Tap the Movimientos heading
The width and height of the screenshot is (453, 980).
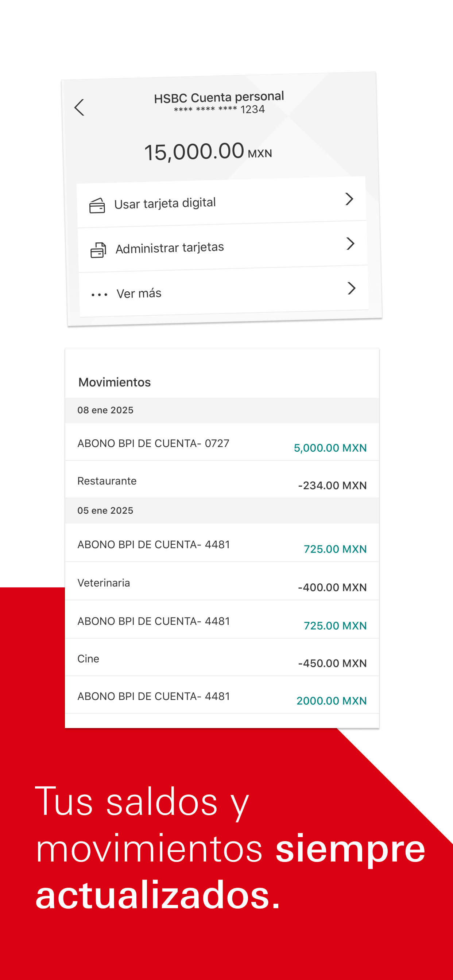(x=115, y=382)
